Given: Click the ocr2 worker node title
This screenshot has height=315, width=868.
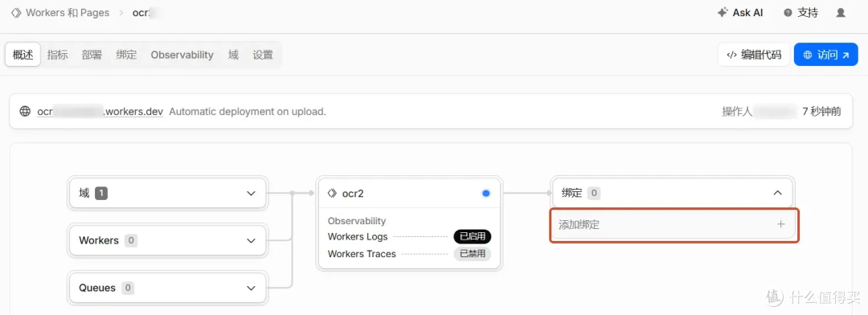Looking at the screenshot, I should click(353, 193).
